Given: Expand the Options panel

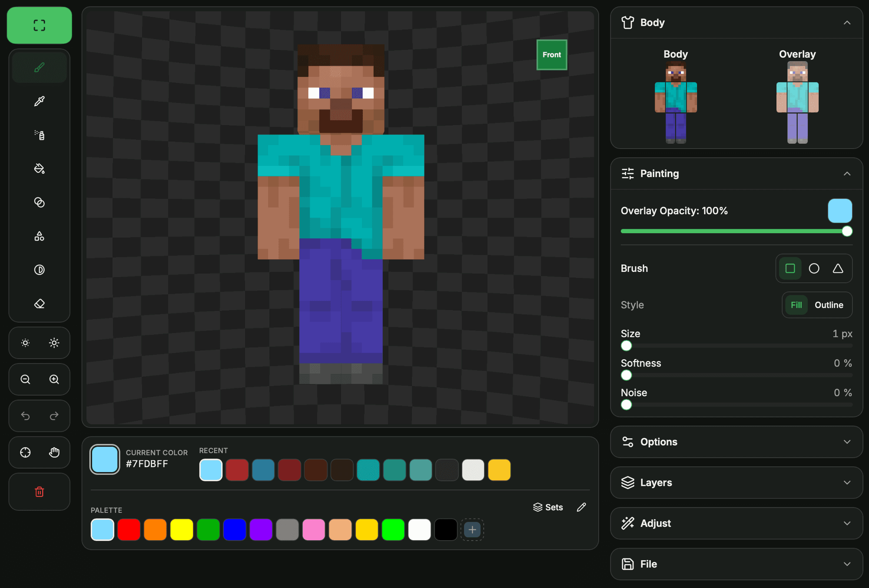Looking at the screenshot, I should click(736, 442).
